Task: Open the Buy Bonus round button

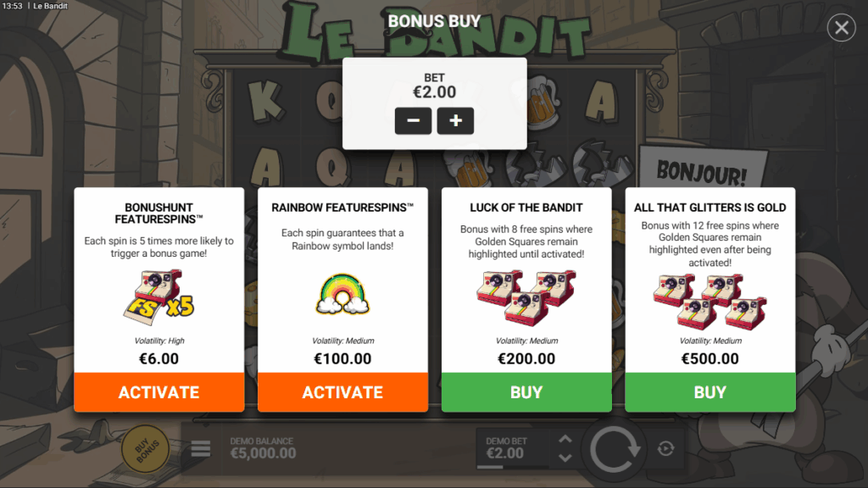Action: click(x=146, y=449)
